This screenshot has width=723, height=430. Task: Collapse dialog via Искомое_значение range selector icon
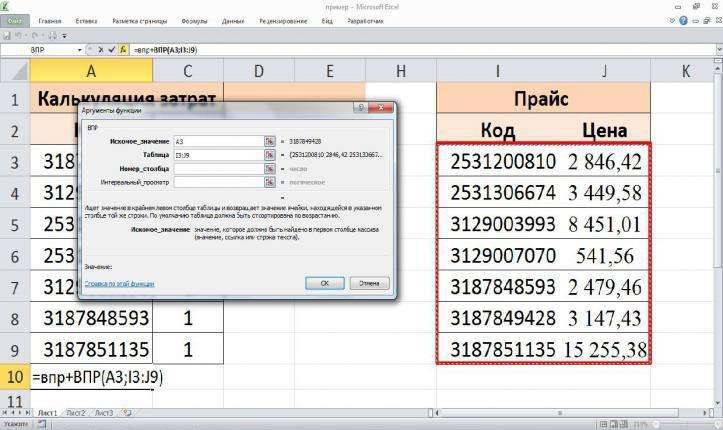pos(269,141)
